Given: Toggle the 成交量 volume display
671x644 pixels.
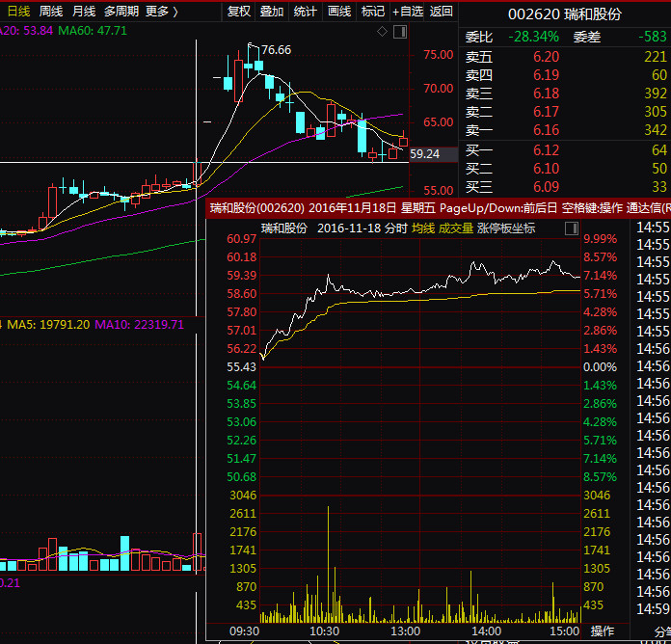Looking at the screenshot, I should [455, 228].
